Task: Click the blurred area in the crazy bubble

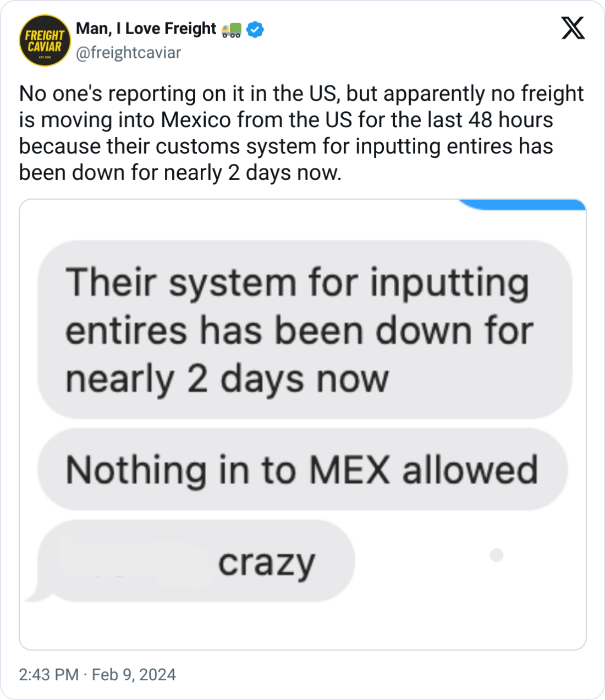Action: tap(132, 560)
